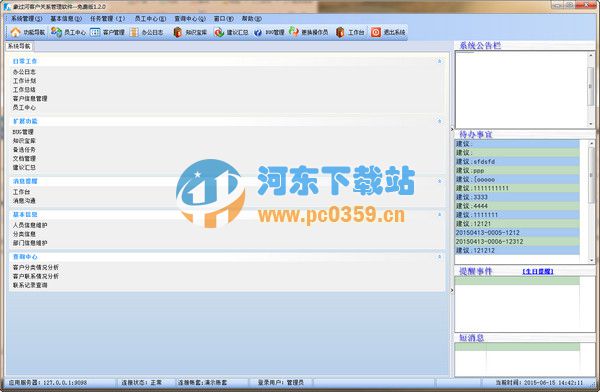Click 分类信息 in navigation list
Screen dimensions: 600x392
tap(24, 234)
